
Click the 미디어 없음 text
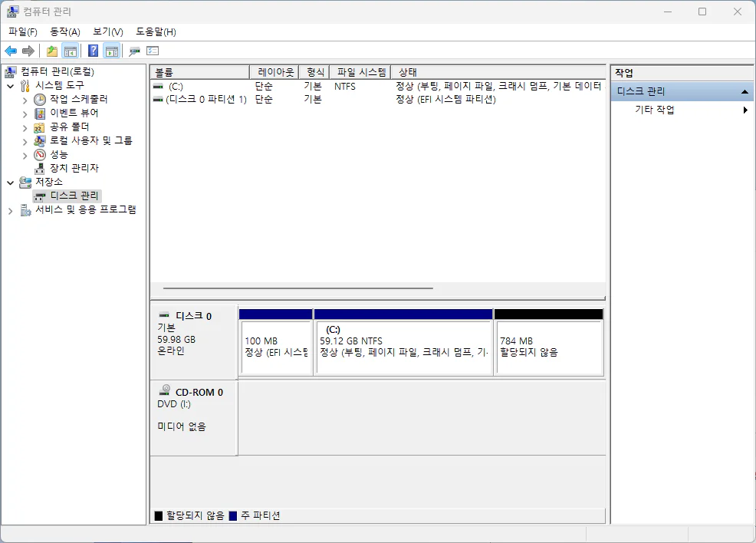(x=182, y=426)
